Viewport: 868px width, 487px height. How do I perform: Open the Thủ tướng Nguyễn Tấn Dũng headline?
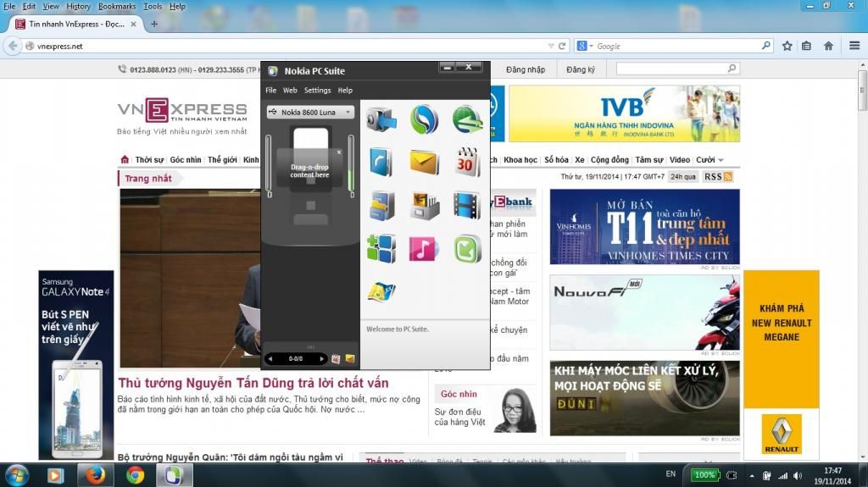tap(253, 384)
